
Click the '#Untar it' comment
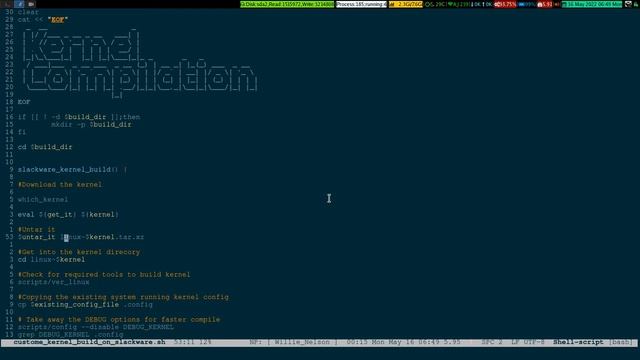pos(36,229)
